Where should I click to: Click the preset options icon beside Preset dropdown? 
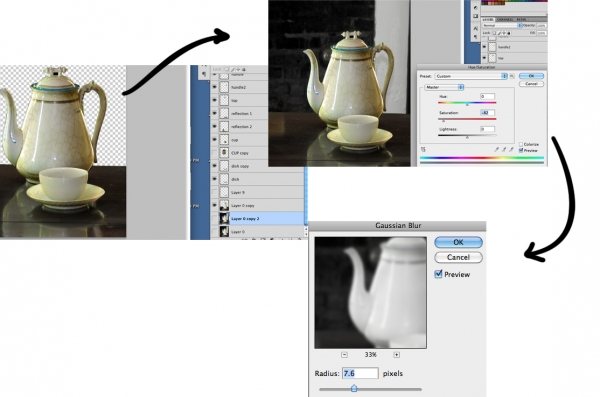pyautogui.click(x=512, y=76)
